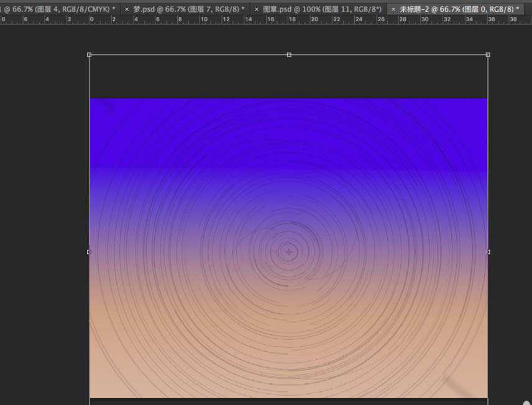Viewport: 532px width, 405px height.
Task: Click the empty pasteboard left of the canvas
Action: pos(44,218)
